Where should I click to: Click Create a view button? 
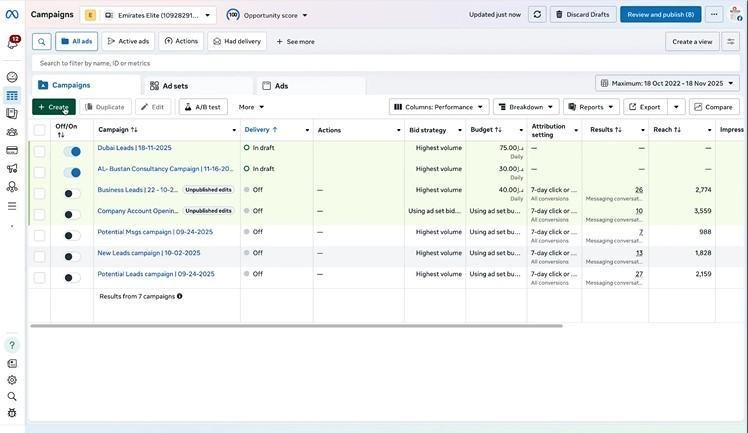pyautogui.click(x=692, y=42)
